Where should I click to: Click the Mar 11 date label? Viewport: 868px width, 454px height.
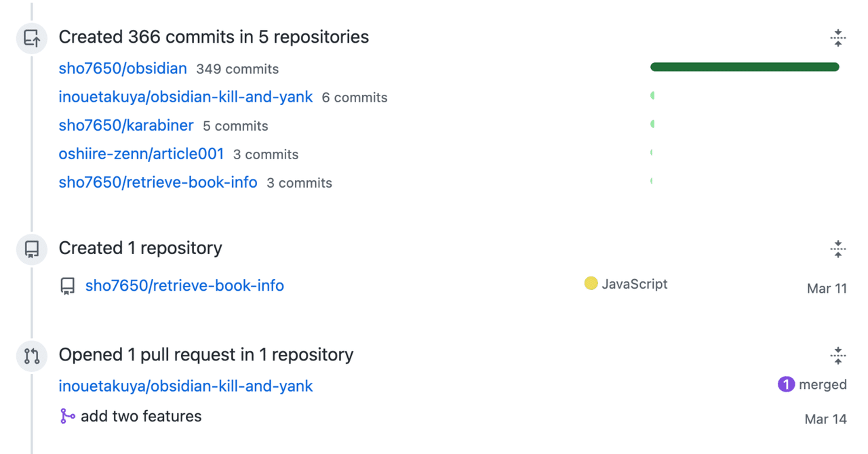[x=827, y=288]
